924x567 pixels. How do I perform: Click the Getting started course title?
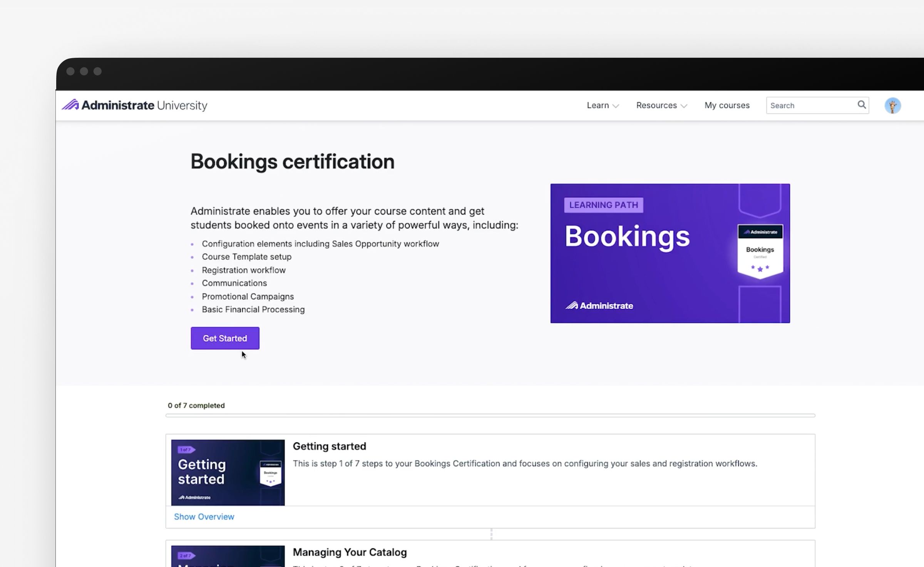click(329, 446)
